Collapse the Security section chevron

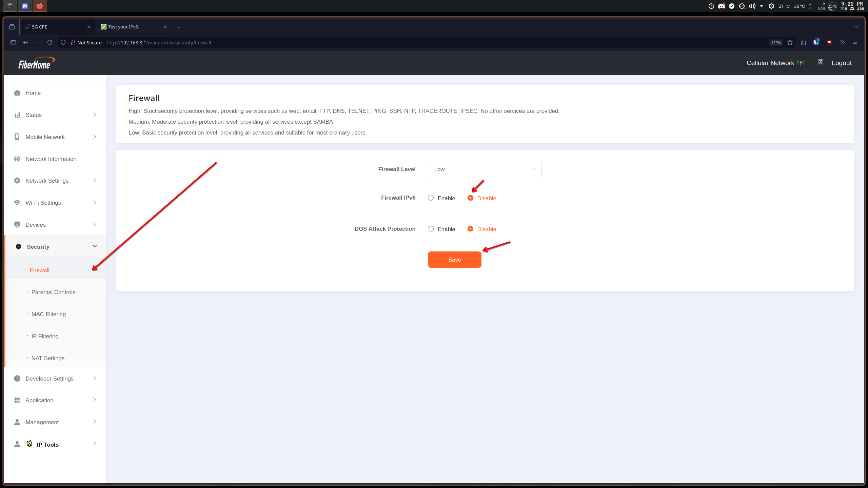[95, 246]
